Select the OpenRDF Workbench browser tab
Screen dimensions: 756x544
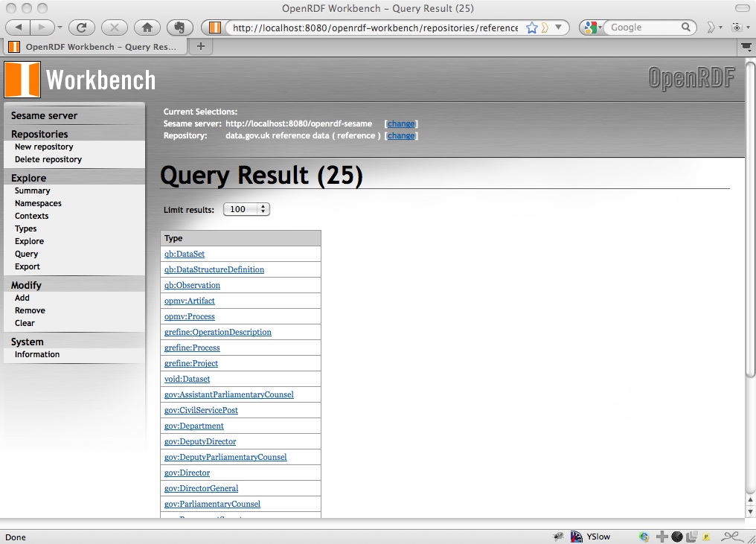[95, 47]
